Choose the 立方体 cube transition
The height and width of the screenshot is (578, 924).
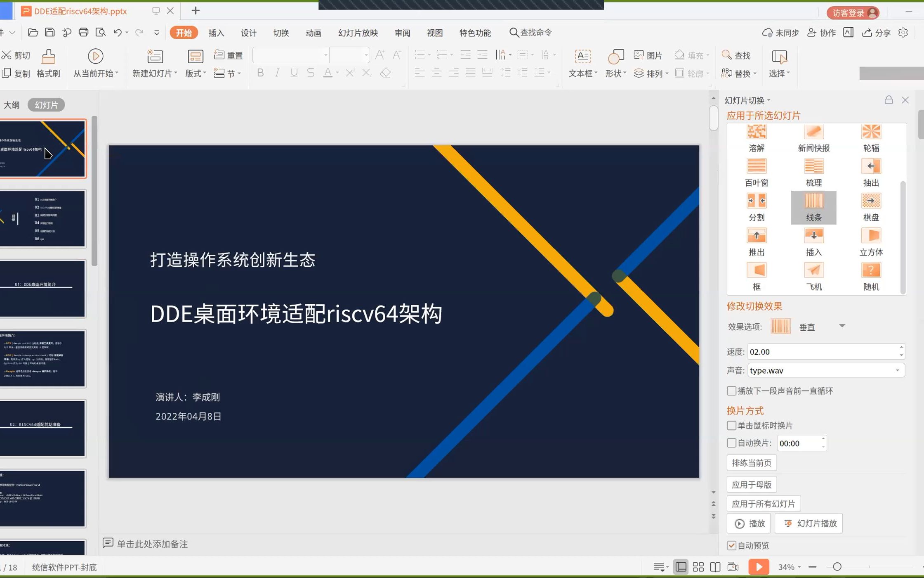871,242
